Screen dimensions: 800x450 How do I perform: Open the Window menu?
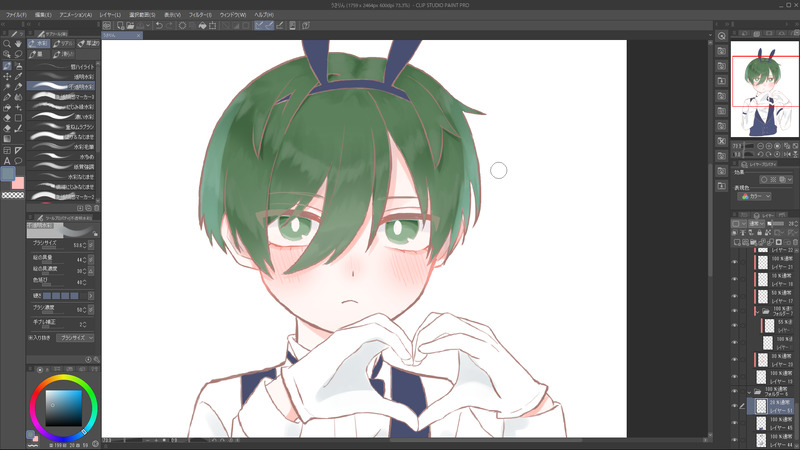(233, 15)
